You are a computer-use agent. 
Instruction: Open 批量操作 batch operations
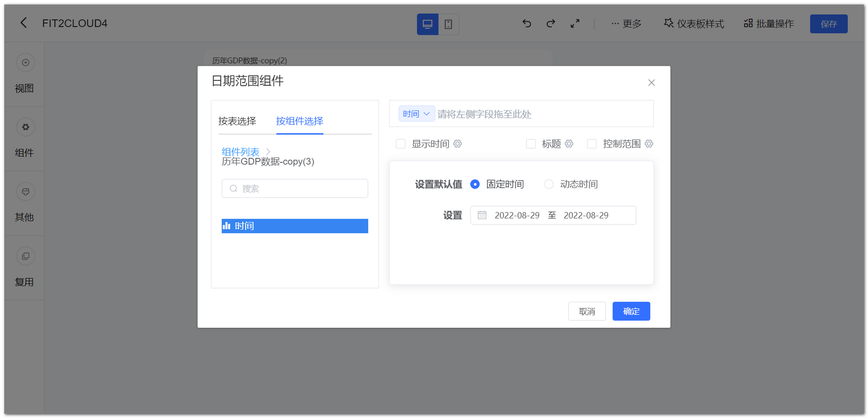click(769, 24)
